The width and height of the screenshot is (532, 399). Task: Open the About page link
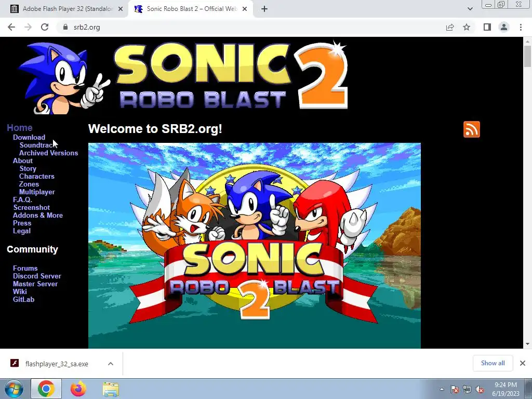coord(23,161)
